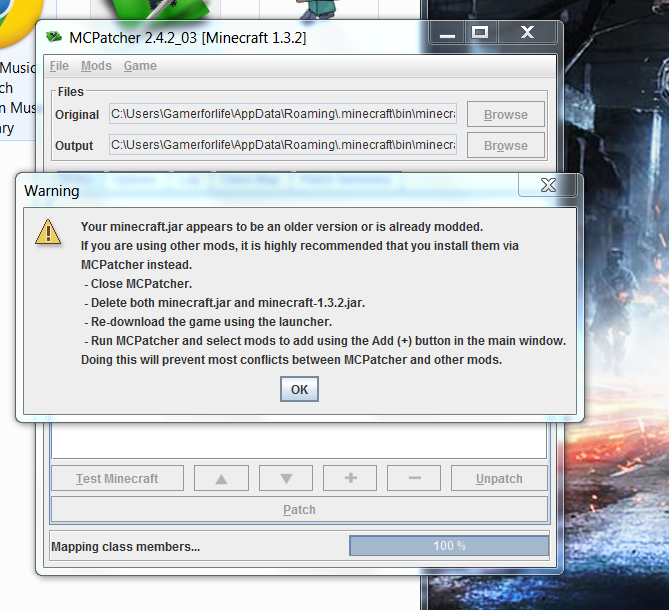Click OK in the Warning dialog

pyautogui.click(x=299, y=389)
